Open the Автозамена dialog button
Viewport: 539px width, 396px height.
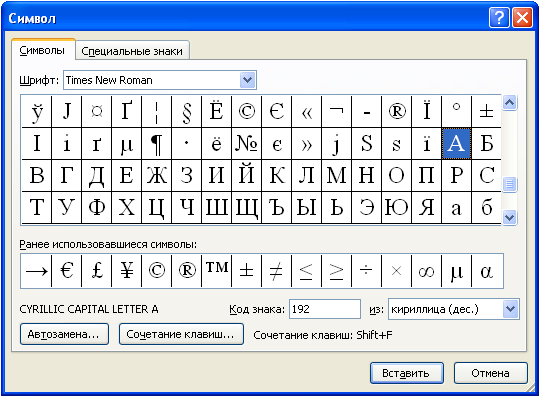[64, 334]
